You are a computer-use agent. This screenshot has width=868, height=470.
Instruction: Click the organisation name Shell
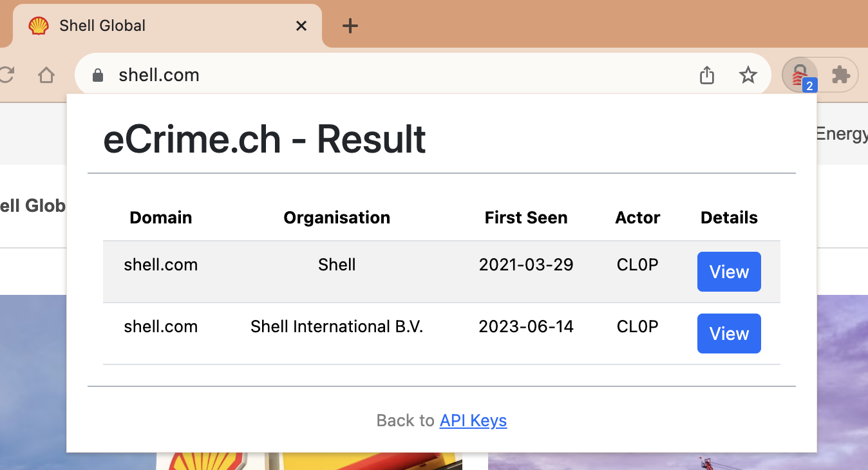337,265
